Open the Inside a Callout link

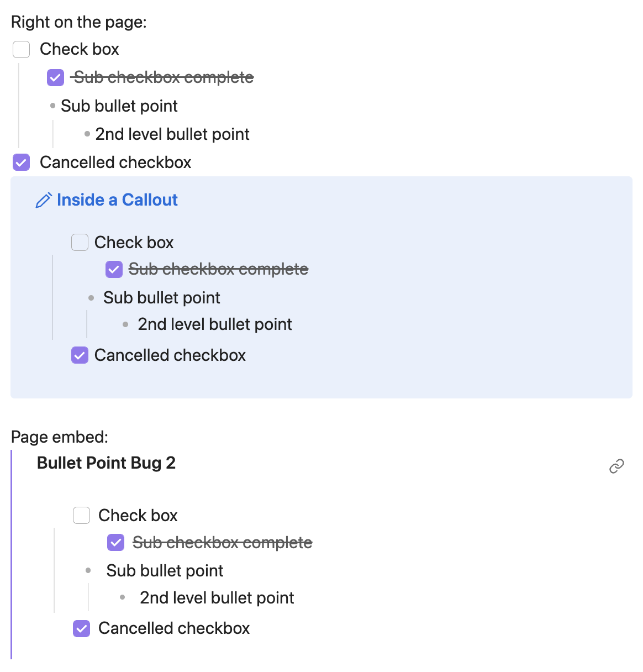click(x=117, y=200)
